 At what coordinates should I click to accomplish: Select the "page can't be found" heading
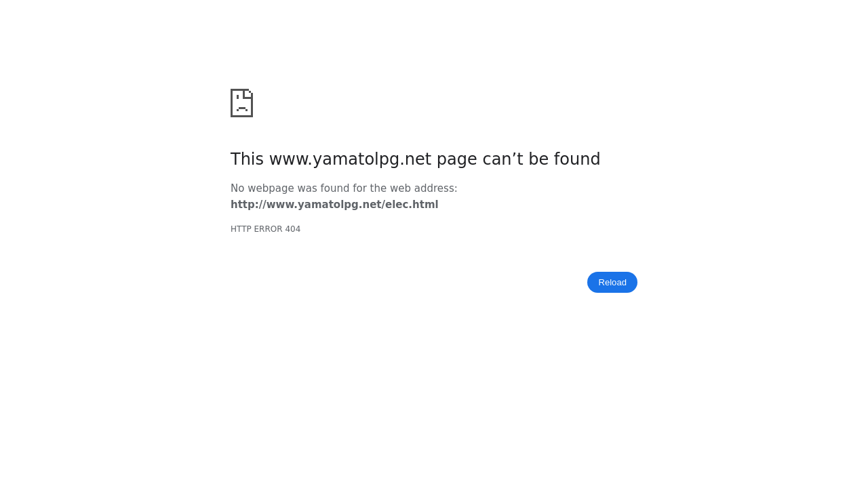pyautogui.click(x=415, y=159)
